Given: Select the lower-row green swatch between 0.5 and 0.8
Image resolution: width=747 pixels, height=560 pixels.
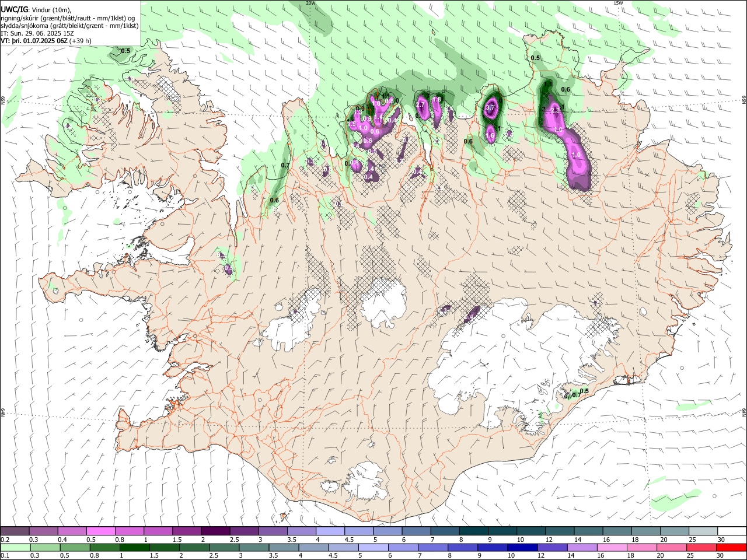Looking at the screenshot, I should tap(75, 547).
